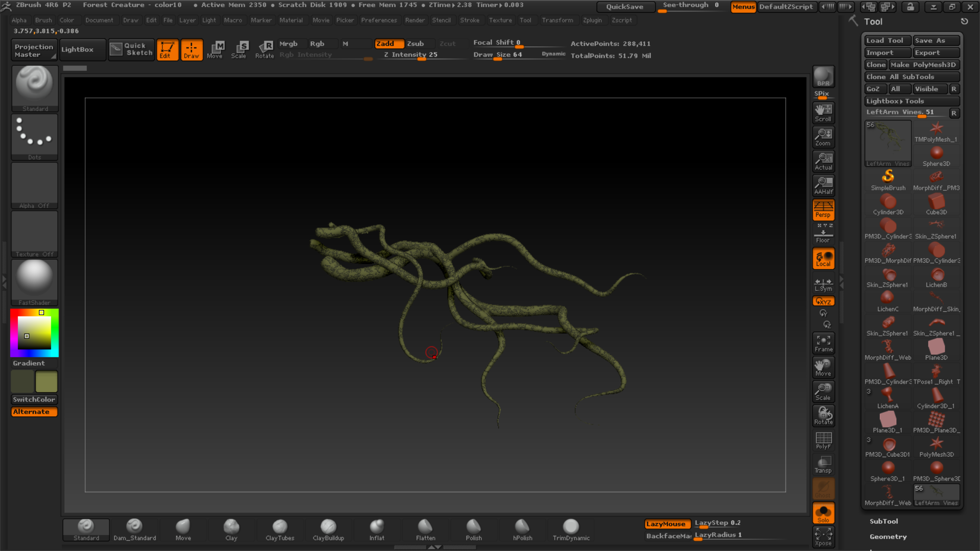Select the Zoom canvas tool
Image resolution: width=980 pixels, height=551 pixels.
point(823,137)
